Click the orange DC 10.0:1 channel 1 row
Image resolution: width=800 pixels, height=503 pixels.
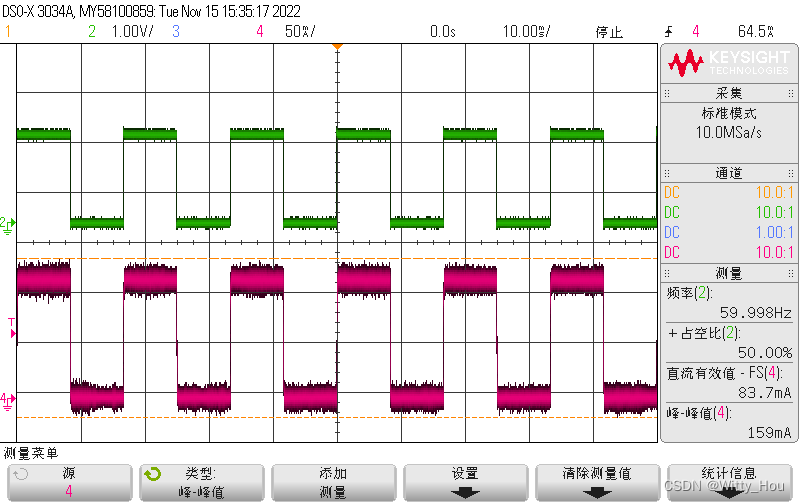point(729,192)
